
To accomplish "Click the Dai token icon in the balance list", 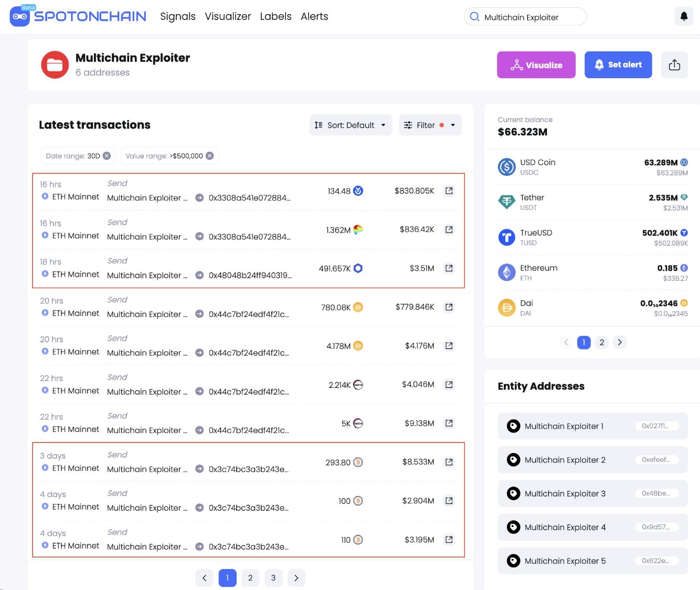I will click(506, 307).
